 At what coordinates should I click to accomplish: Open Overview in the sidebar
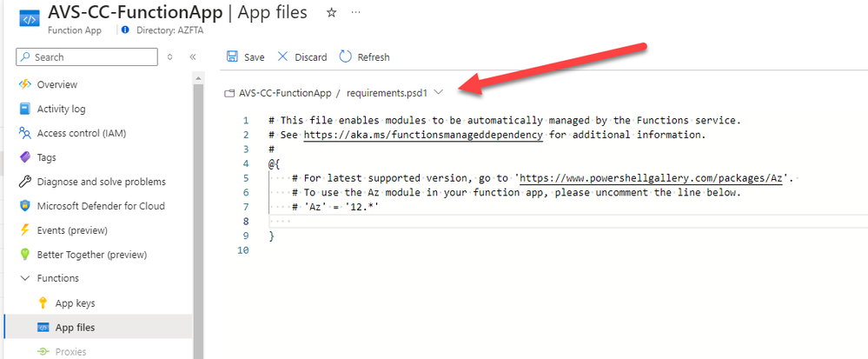click(57, 84)
